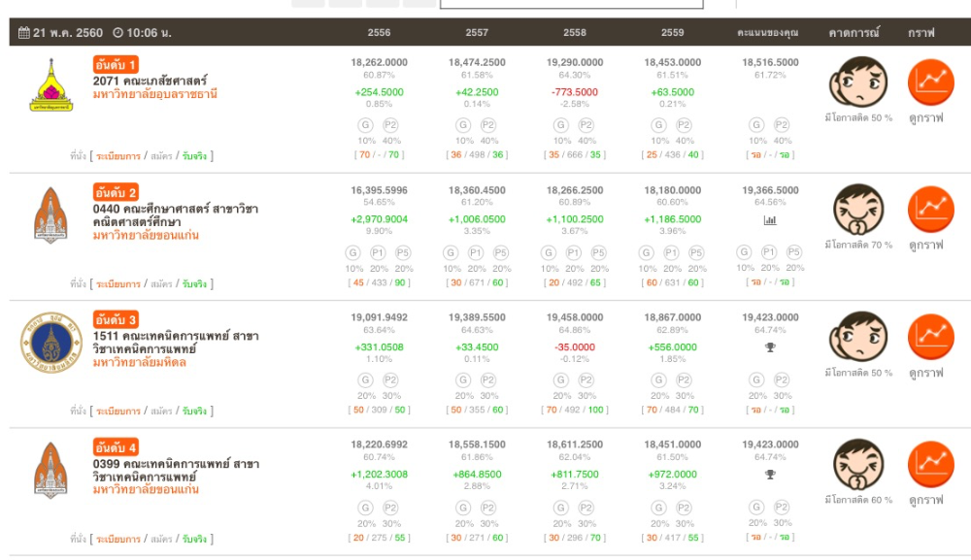Click the input box at the top
This screenshot has height=560, width=971.
coord(544,4)
